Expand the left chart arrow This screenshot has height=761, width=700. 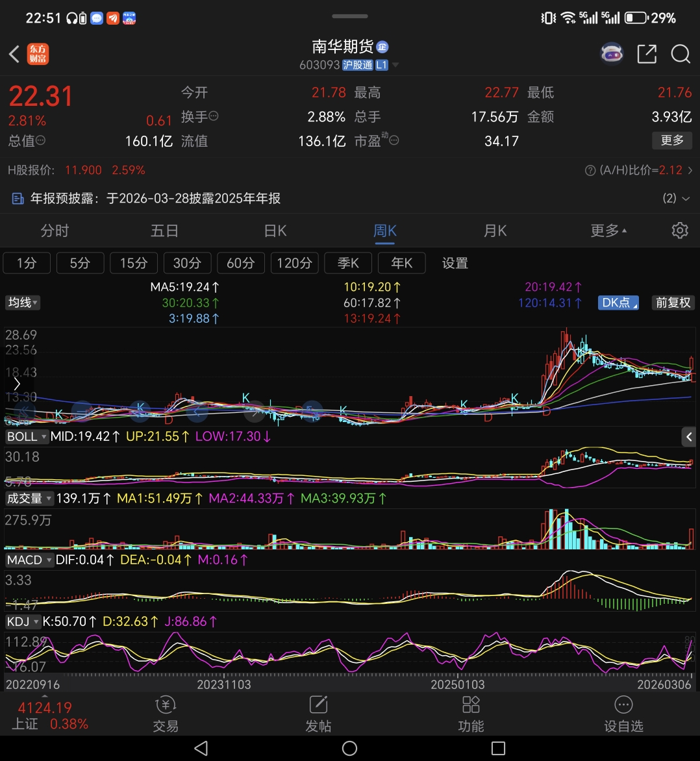tap(17, 384)
